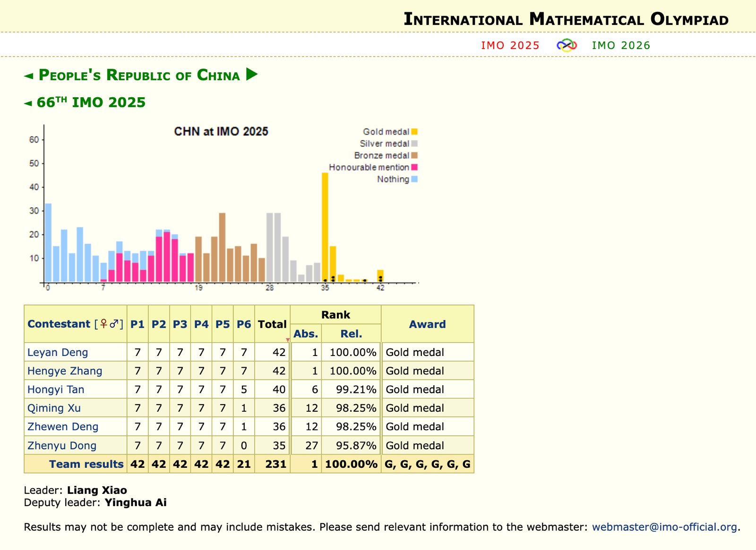Click the People's Republic of China heading
Screen dimensions: 756x550
tap(139, 75)
